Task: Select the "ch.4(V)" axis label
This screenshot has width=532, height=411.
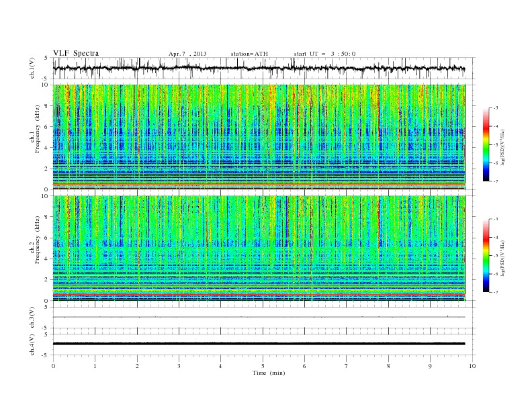Action: pos(32,345)
